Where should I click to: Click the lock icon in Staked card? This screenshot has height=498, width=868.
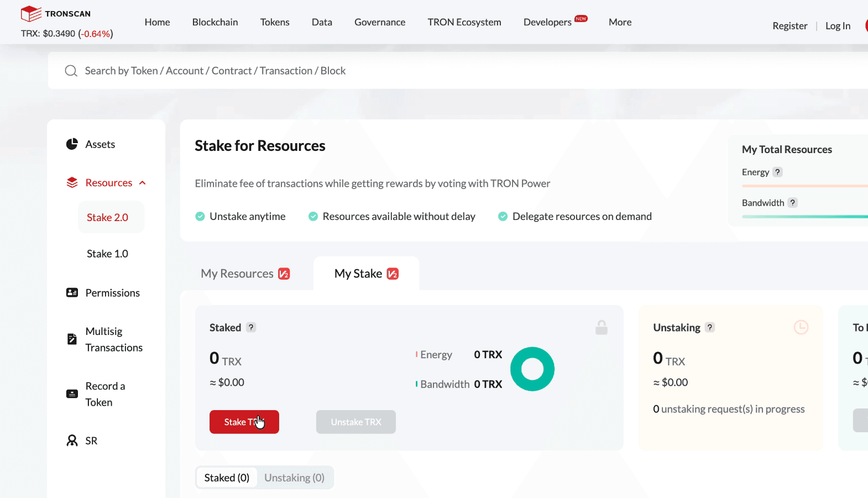pos(602,327)
